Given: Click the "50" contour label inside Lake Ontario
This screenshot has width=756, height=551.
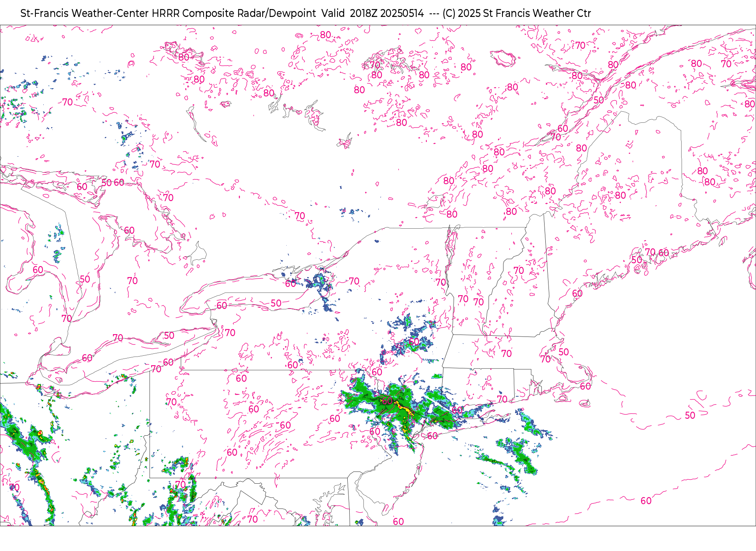Looking at the screenshot, I should click(x=276, y=303).
